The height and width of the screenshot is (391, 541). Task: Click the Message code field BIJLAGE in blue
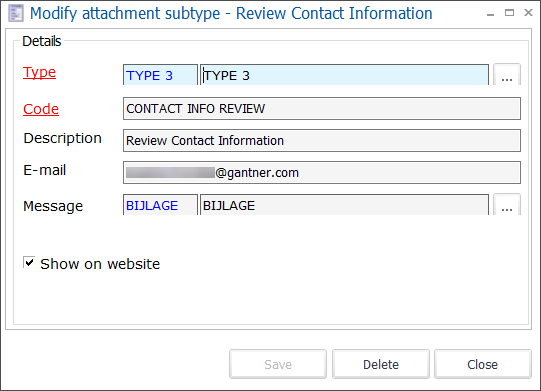(x=160, y=205)
